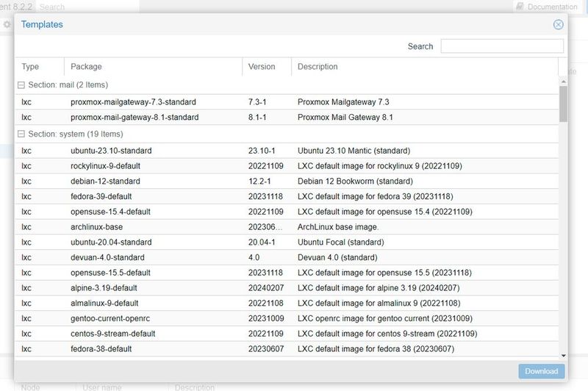Image resolution: width=588 pixels, height=391 pixels.
Task: Click the template Search input field
Action: pos(502,46)
